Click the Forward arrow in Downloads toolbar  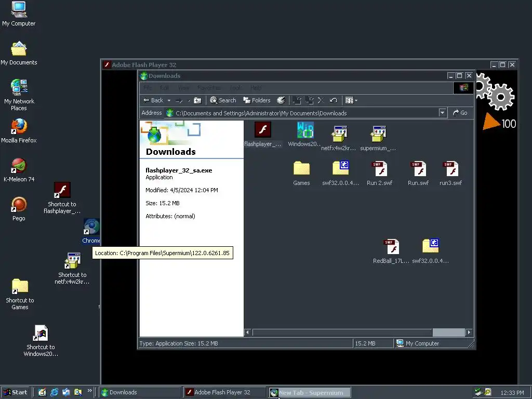coord(179,100)
